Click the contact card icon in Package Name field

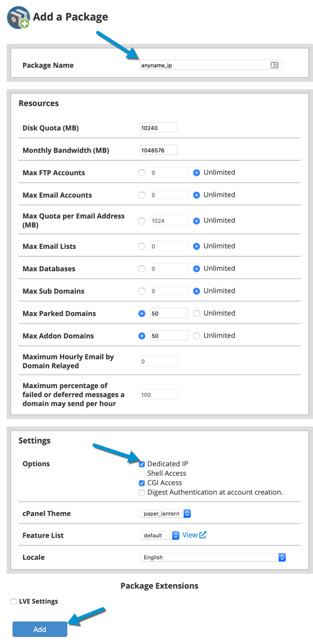click(274, 65)
